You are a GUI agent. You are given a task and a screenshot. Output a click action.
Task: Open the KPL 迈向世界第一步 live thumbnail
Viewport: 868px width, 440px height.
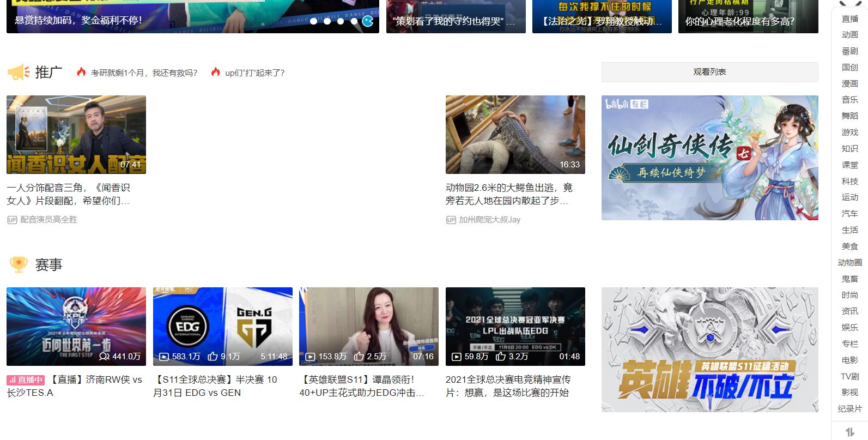76,327
